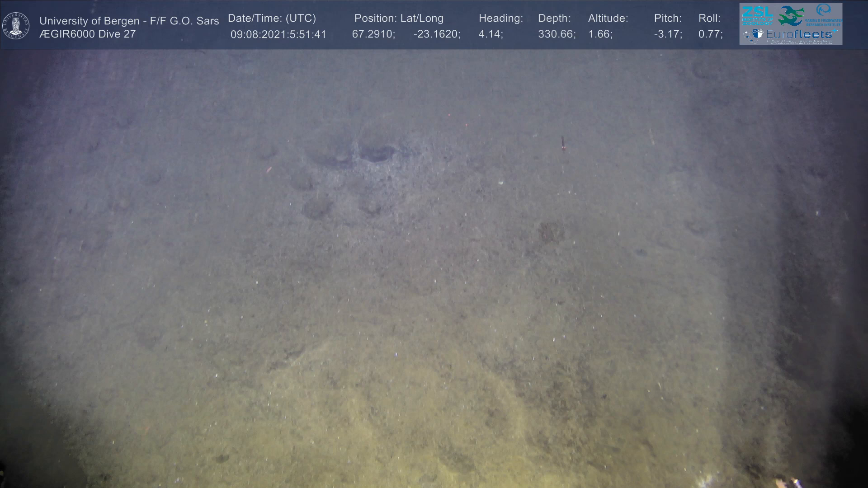
Task: Click the Eurofleets ship emblem icon
Action: click(756, 34)
